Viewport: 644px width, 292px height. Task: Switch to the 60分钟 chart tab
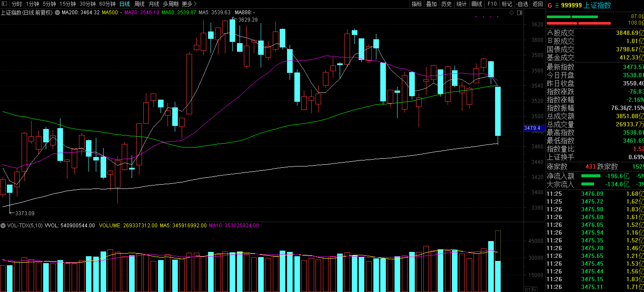(107, 4)
